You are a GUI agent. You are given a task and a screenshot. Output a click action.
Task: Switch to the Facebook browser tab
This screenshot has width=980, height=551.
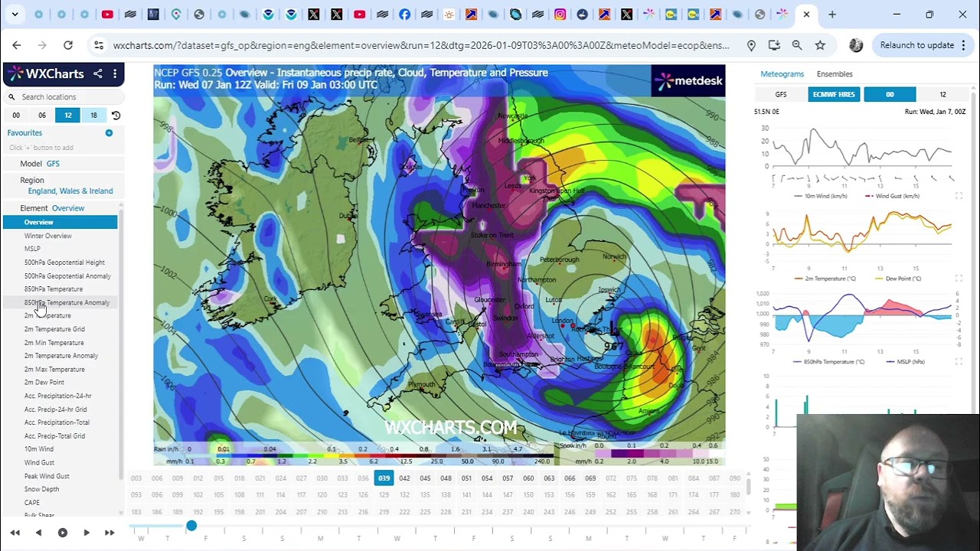[404, 15]
